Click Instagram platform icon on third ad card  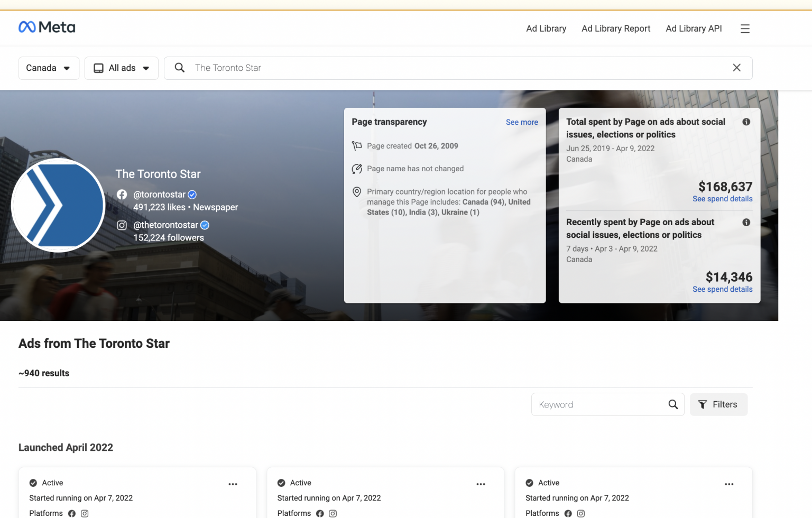pyautogui.click(x=581, y=513)
